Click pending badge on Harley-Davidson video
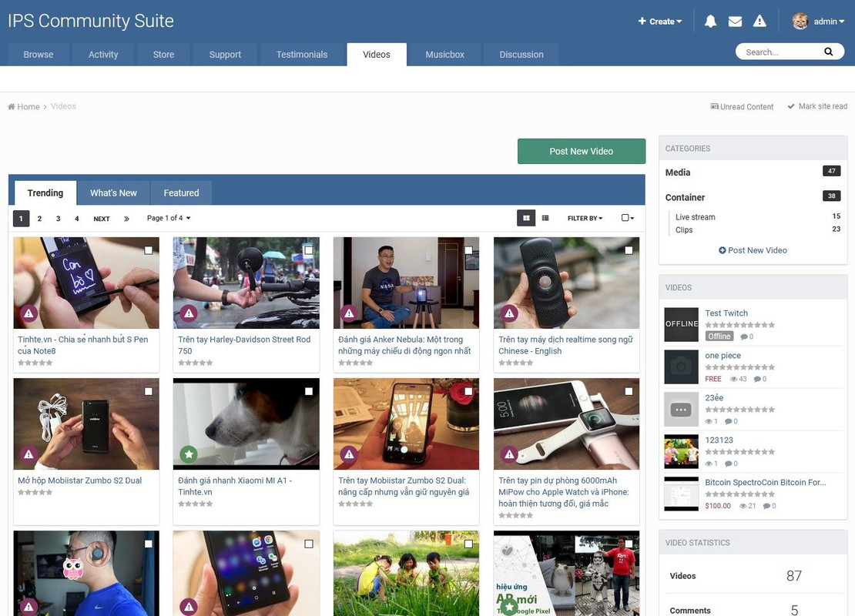 coord(189,313)
